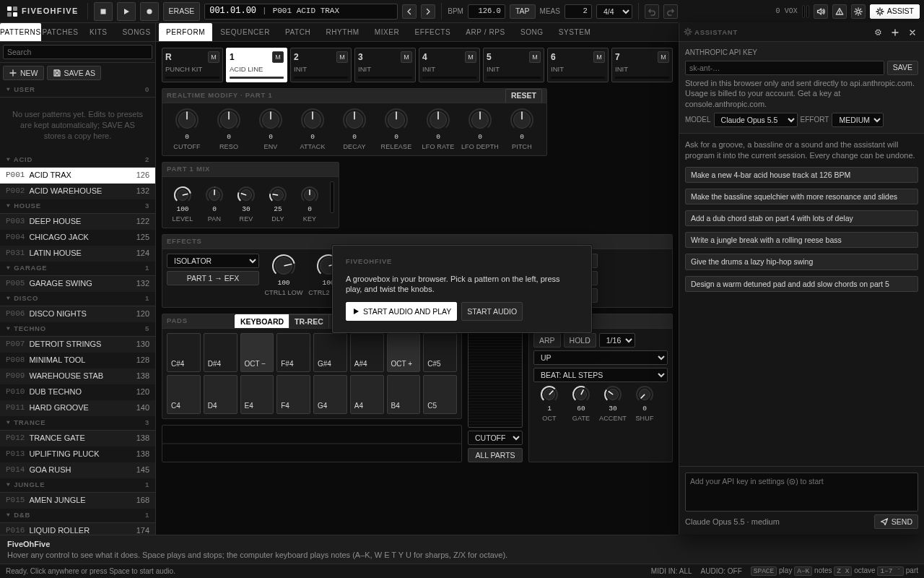Click the FiveOhFive logo icon
This screenshot has width=924, height=578.
tap(12, 12)
